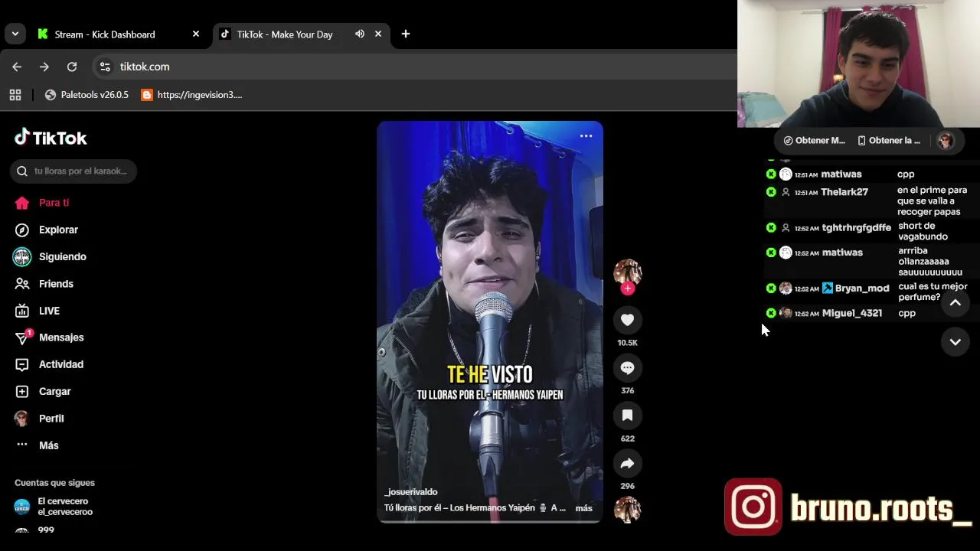This screenshot has width=980, height=551.
Task: Focus the TikTok search field
Action: click(x=73, y=171)
